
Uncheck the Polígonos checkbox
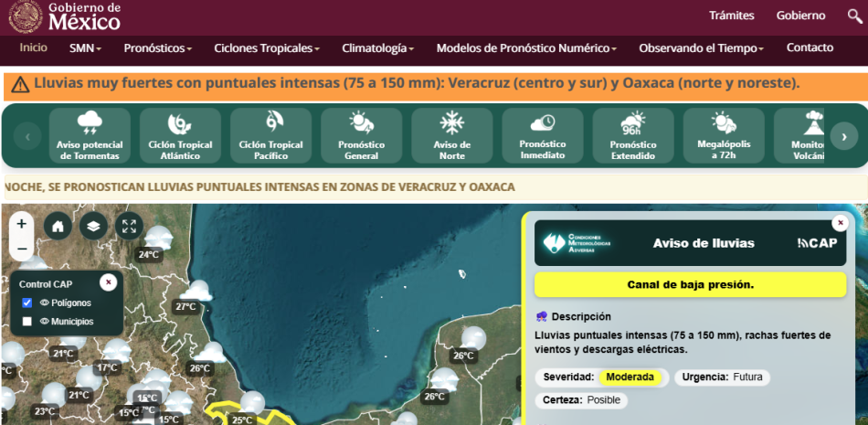tap(26, 303)
